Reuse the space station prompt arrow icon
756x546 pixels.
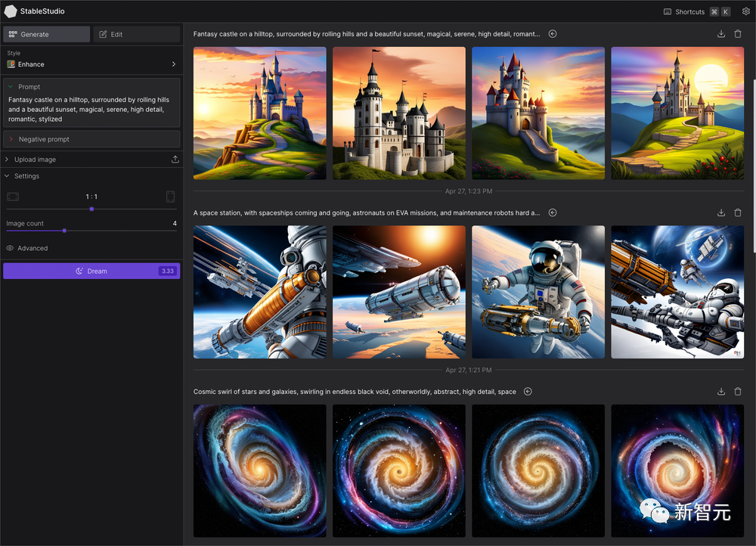[553, 213]
